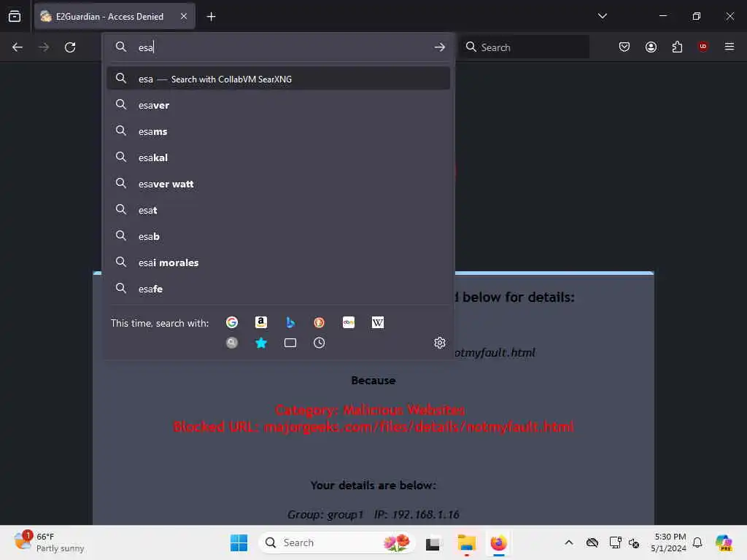Search with the grey magnifier engine icon

tap(232, 343)
